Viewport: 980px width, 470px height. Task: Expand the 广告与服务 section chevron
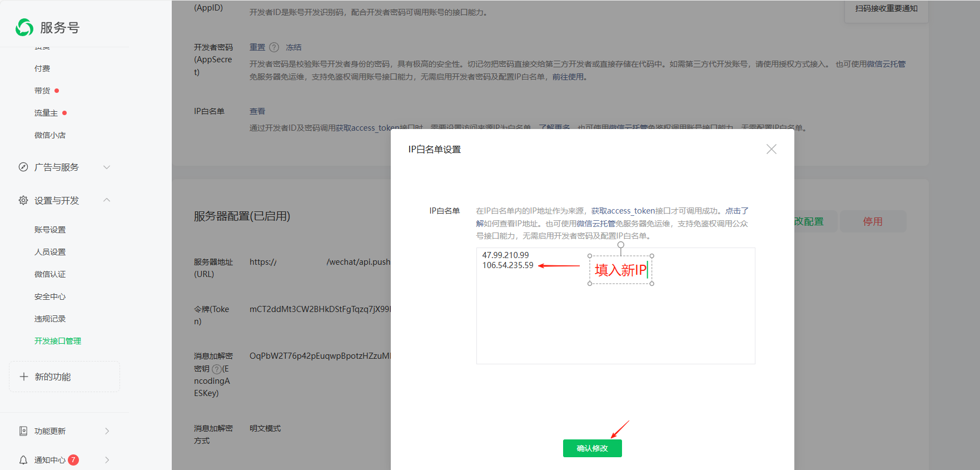coord(107,167)
